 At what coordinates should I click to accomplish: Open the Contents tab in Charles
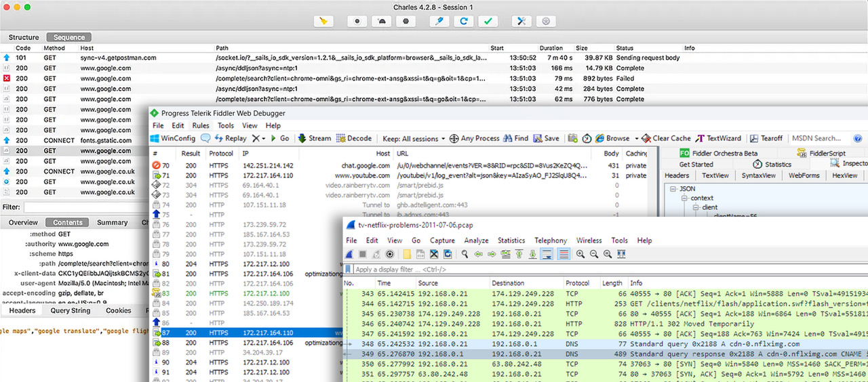click(x=68, y=222)
